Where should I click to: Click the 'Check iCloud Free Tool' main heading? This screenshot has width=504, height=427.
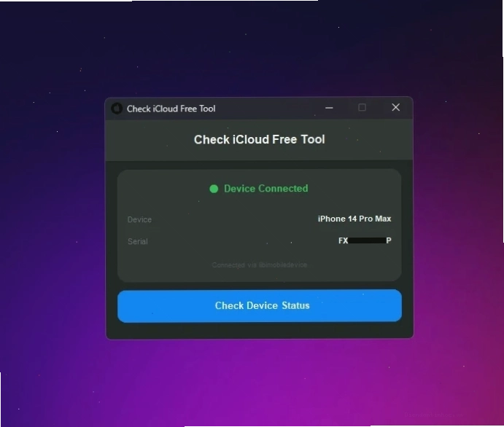coord(259,140)
